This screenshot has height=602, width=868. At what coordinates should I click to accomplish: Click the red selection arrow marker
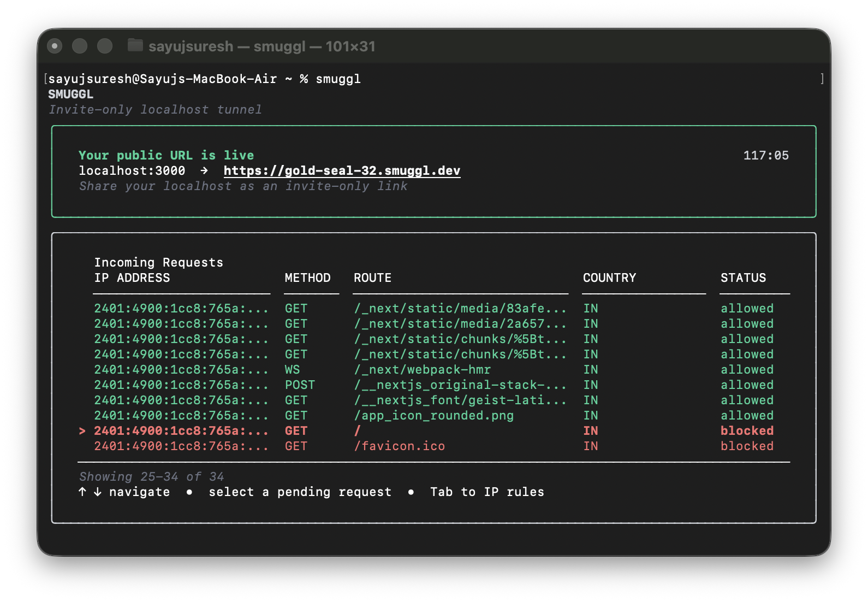tap(82, 431)
